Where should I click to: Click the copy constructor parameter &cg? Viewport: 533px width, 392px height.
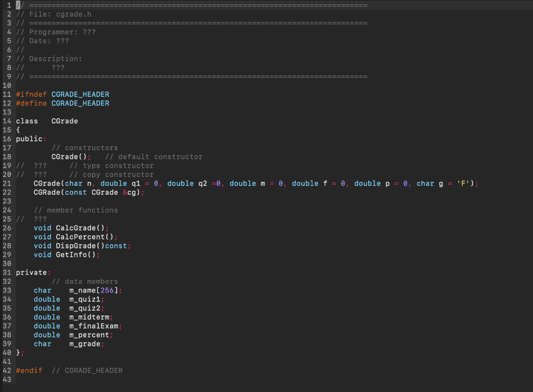coord(130,192)
